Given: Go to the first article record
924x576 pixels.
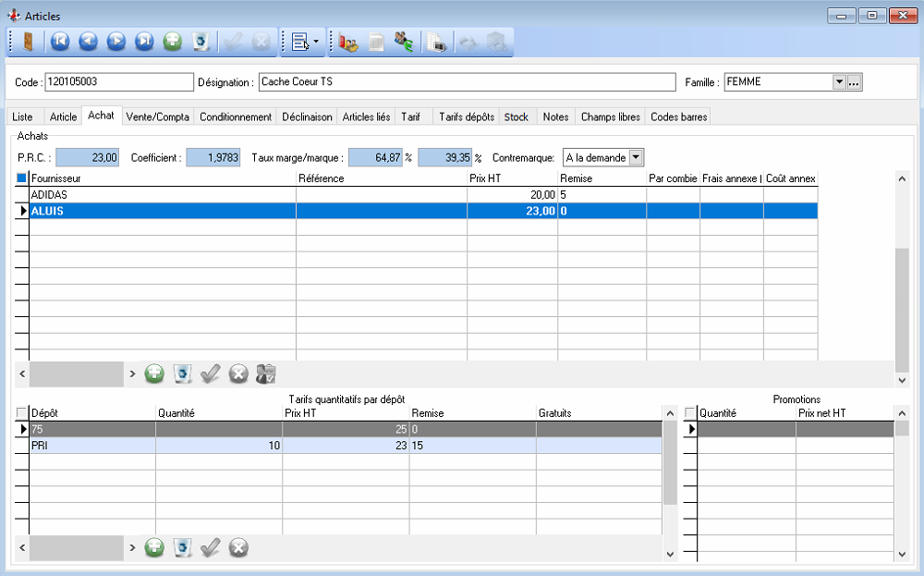Looking at the screenshot, I should pos(60,42).
